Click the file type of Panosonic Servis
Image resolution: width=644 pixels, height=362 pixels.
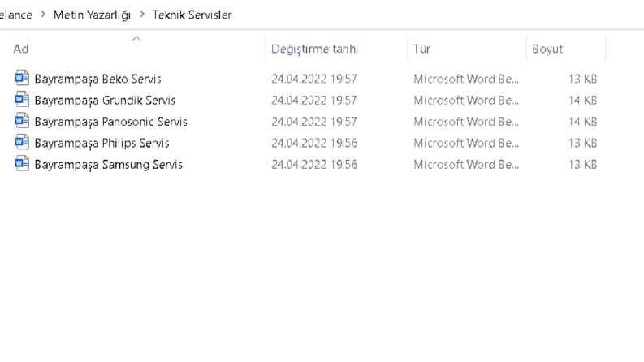(x=466, y=122)
